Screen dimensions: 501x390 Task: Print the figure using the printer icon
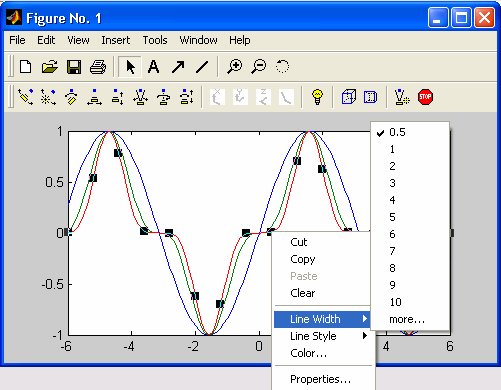pos(98,67)
